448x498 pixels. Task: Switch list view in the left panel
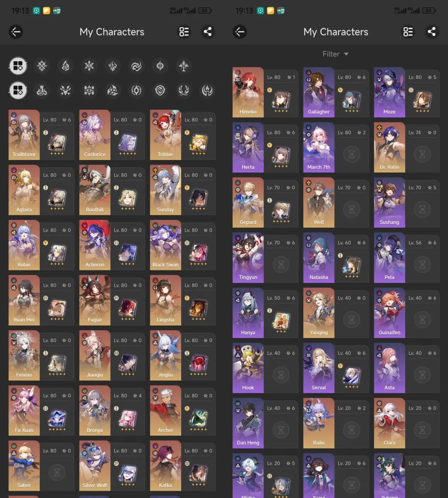coord(184,32)
